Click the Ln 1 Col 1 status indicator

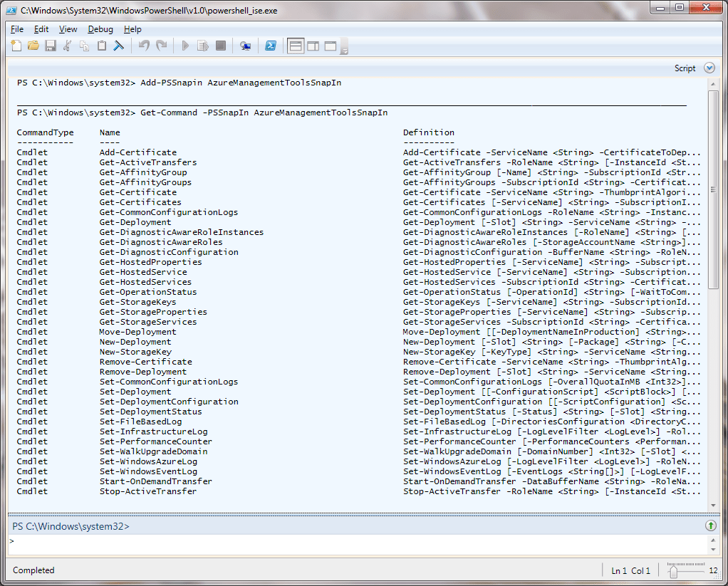[x=630, y=570]
